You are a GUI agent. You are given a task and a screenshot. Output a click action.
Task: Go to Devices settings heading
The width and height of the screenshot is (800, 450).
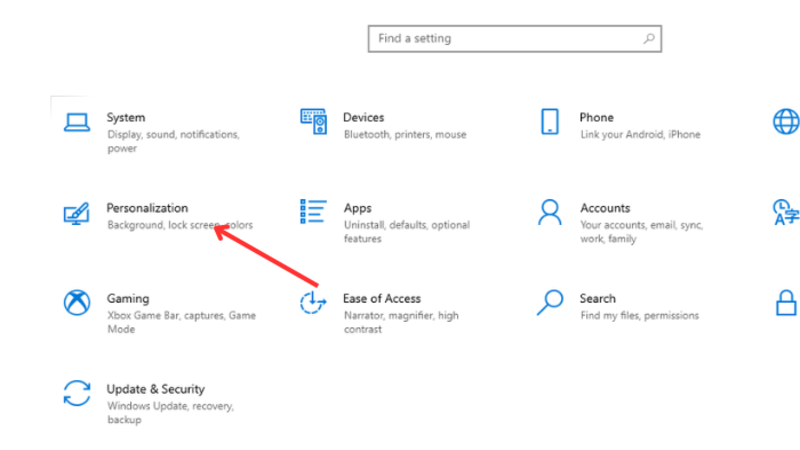[x=363, y=117]
